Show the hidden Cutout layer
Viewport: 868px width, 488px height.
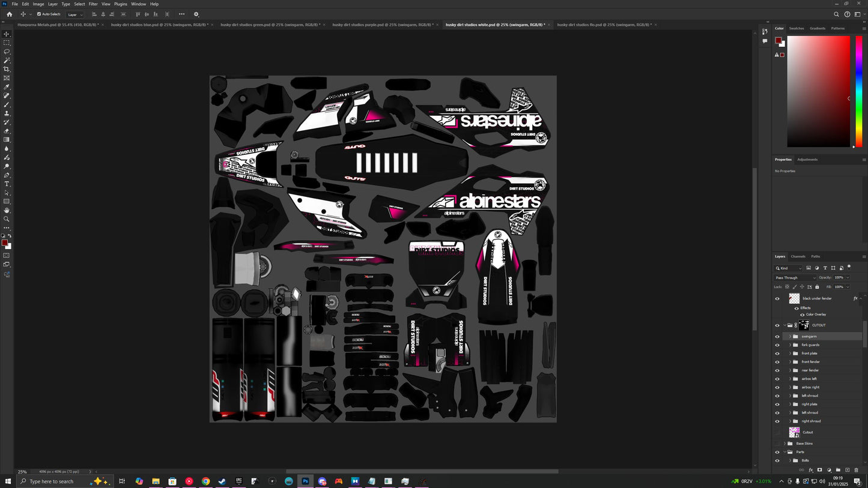coord(777,432)
